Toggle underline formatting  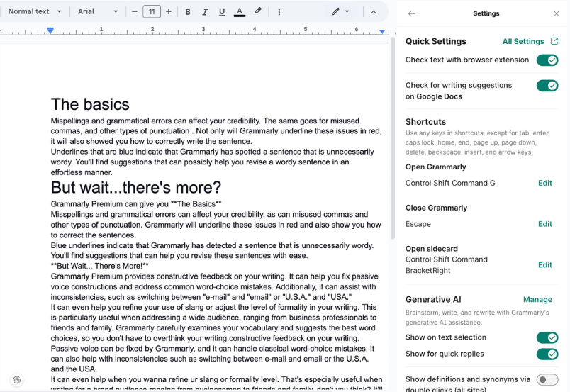(222, 12)
